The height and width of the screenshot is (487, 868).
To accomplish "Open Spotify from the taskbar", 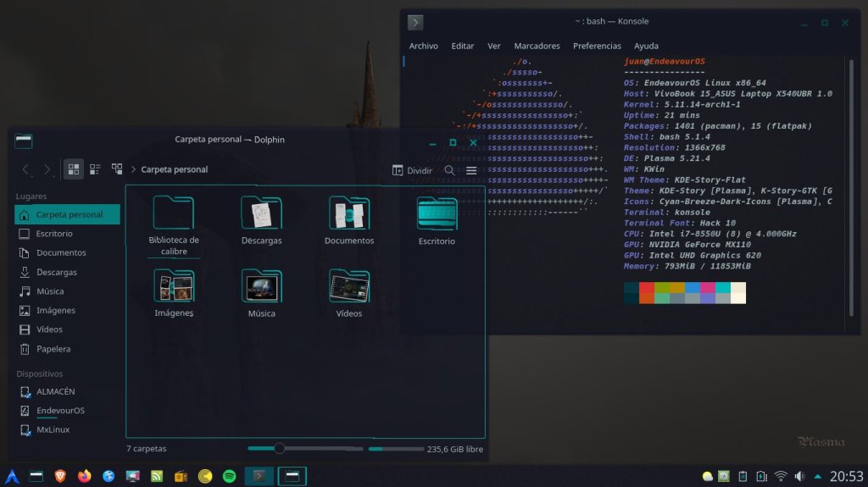I will pos(230,477).
